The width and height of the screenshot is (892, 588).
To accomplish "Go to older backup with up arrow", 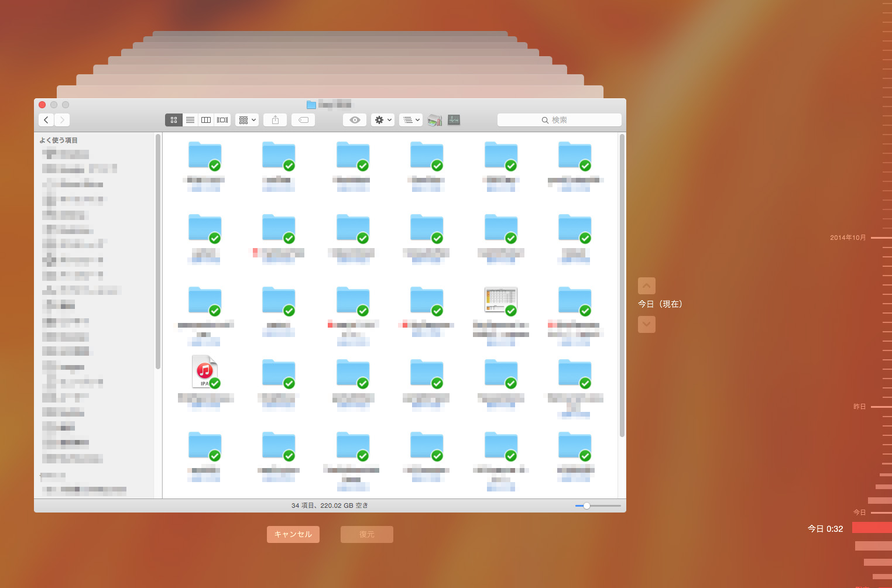I will coord(646,286).
